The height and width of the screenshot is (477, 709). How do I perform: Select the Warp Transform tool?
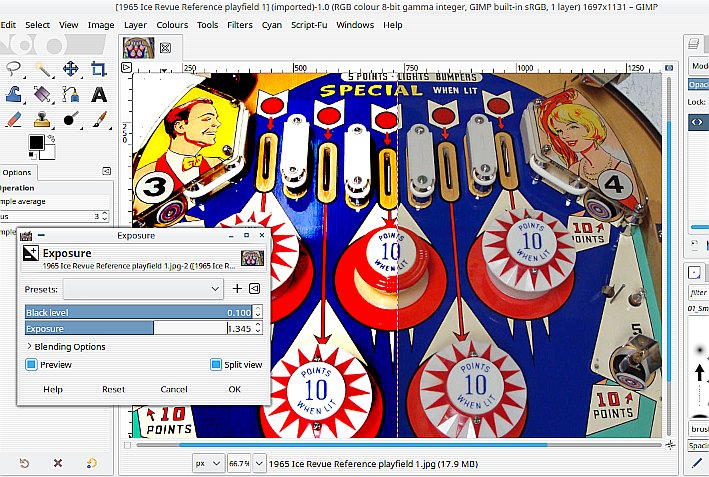tap(14, 94)
